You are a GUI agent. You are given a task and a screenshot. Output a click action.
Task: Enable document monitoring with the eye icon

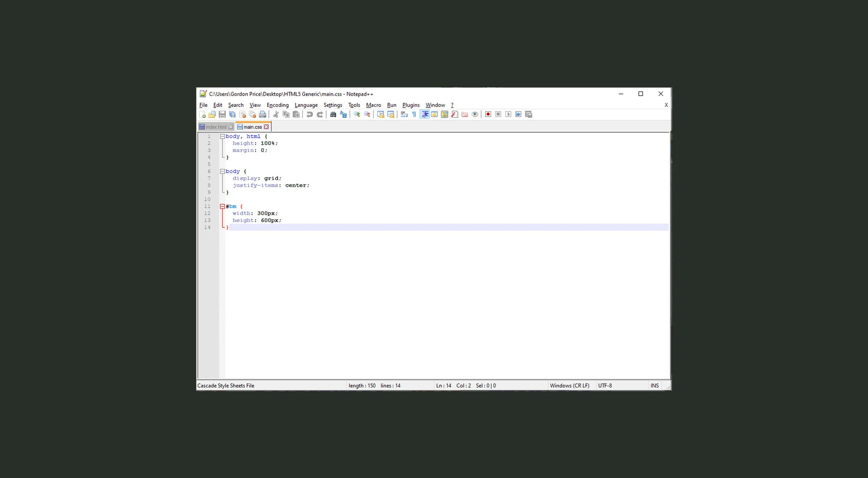click(474, 114)
